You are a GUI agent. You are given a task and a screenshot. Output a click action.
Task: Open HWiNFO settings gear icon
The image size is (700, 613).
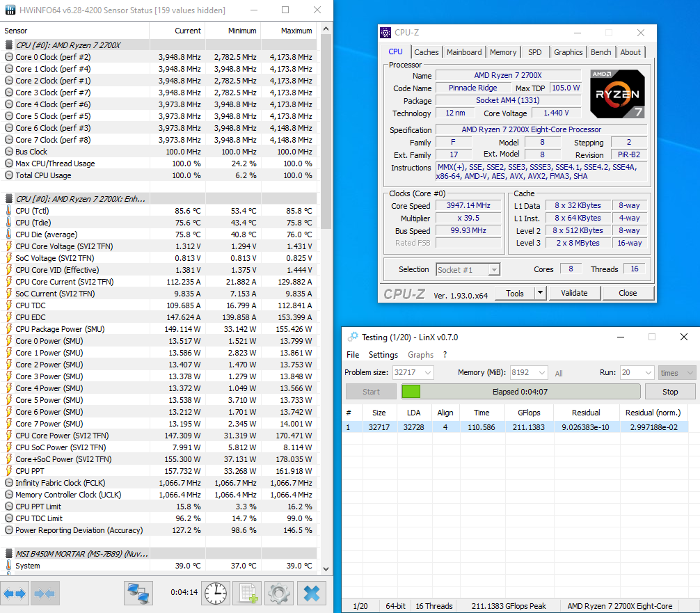(x=279, y=594)
